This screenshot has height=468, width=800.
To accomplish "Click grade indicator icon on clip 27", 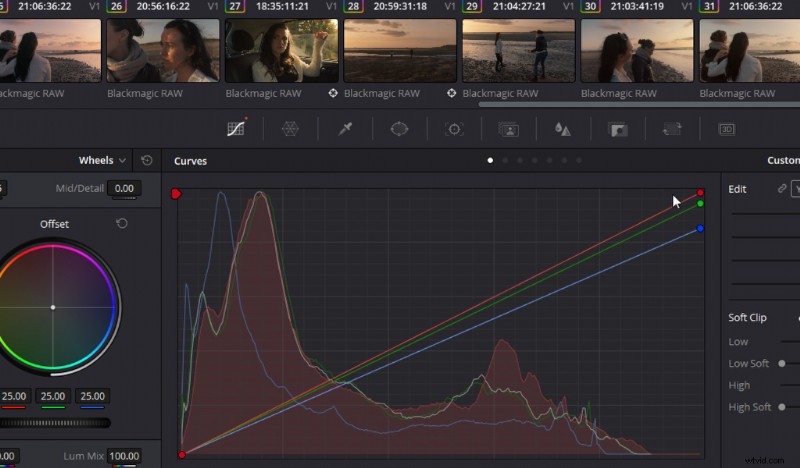I will (333, 93).
